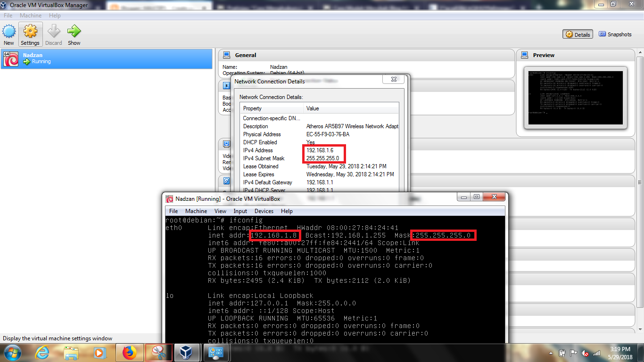Switch to the Details view button
The width and height of the screenshot is (644, 362).
coord(578,34)
